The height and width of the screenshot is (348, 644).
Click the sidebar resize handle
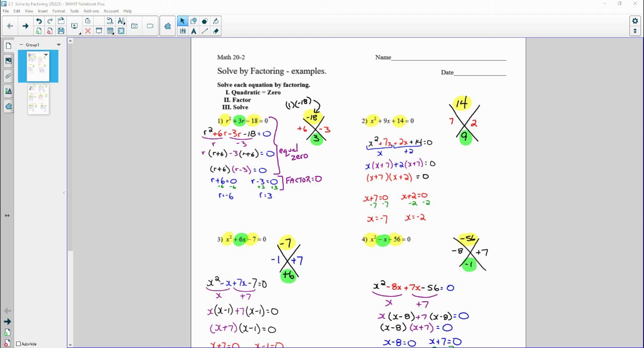64,193
